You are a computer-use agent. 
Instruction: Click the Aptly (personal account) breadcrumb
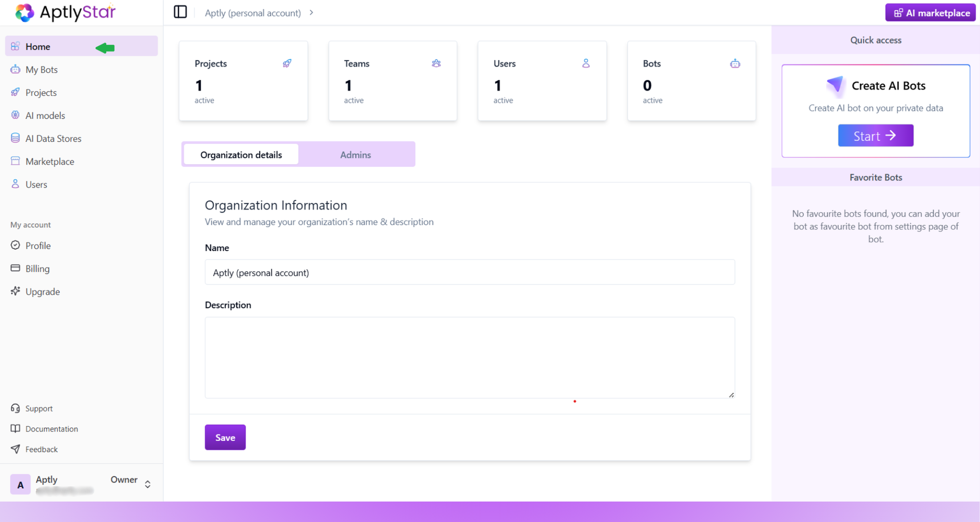coord(253,13)
